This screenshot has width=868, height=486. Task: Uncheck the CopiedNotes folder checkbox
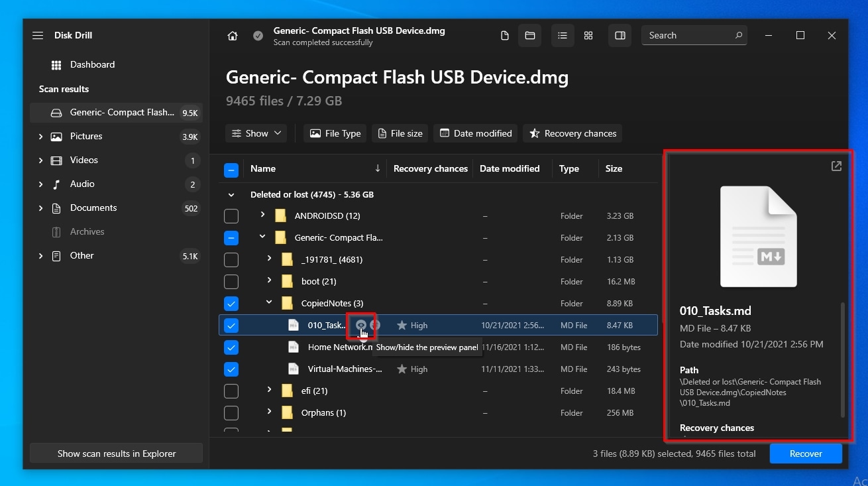click(231, 304)
